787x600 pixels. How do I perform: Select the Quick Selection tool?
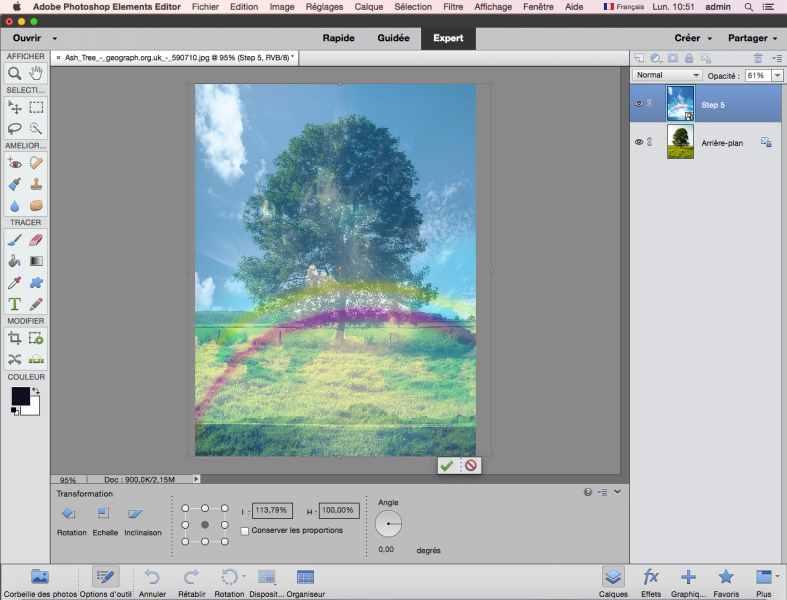click(x=36, y=129)
